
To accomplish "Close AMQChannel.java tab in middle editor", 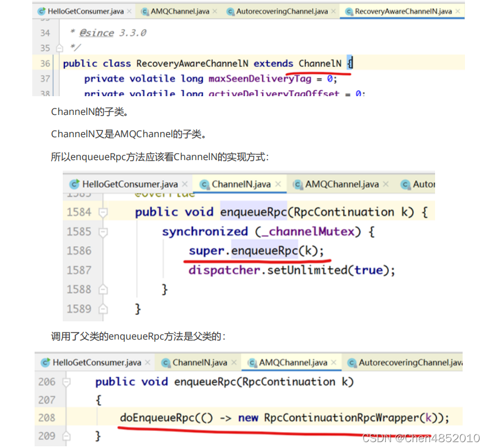I will click(386, 184).
